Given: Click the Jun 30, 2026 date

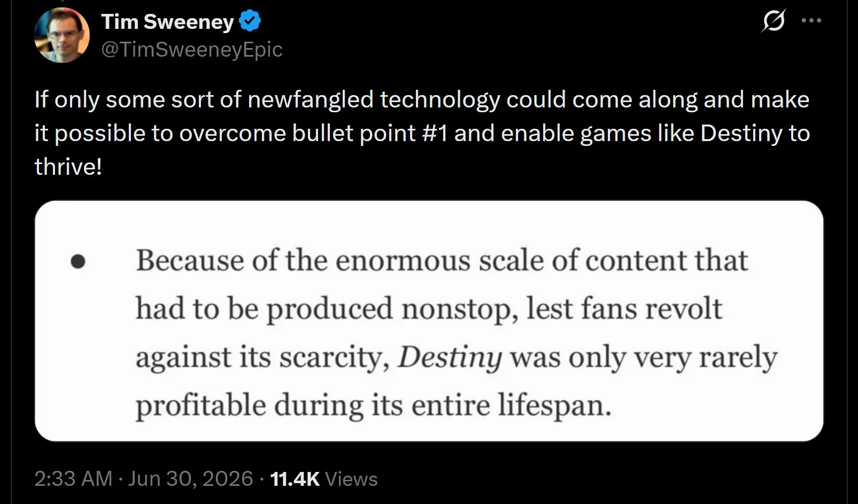Looking at the screenshot, I should tap(190, 478).
